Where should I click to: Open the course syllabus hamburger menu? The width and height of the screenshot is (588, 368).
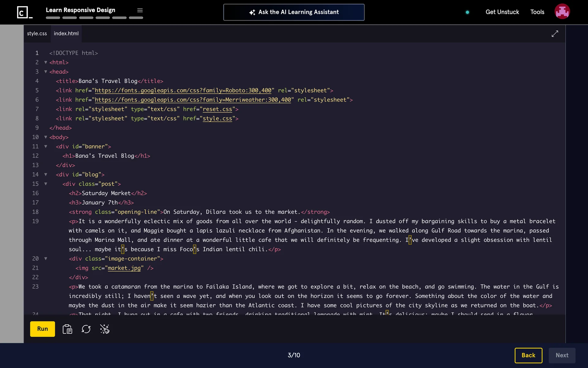(140, 10)
